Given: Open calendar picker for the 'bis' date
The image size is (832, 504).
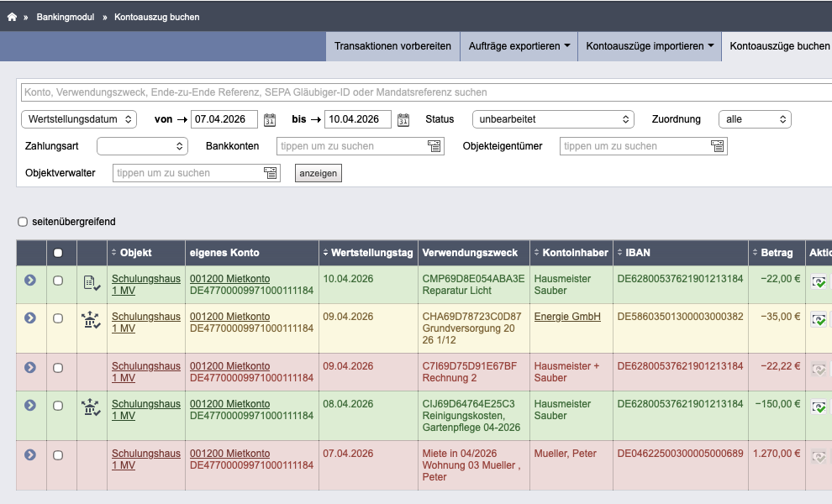Looking at the screenshot, I should tap(403, 119).
